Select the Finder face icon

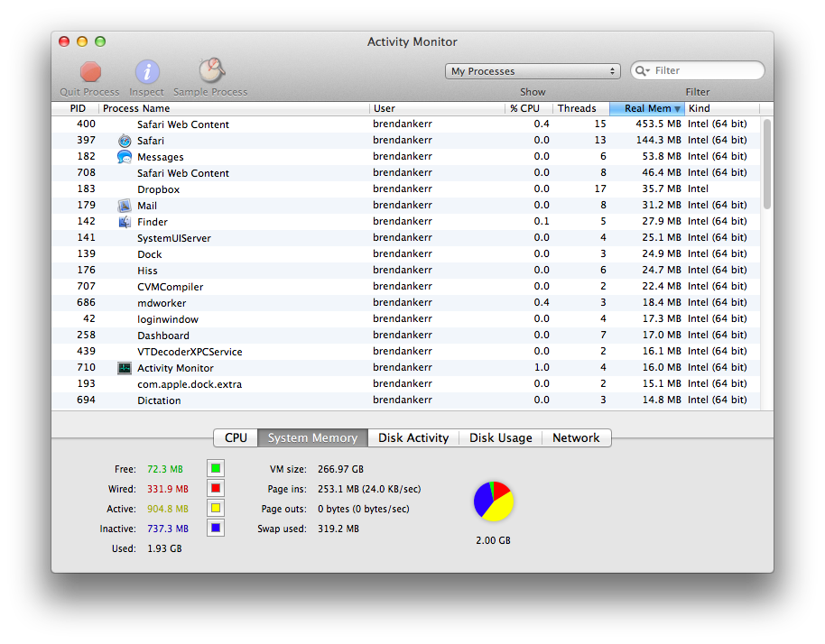tap(125, 222)
